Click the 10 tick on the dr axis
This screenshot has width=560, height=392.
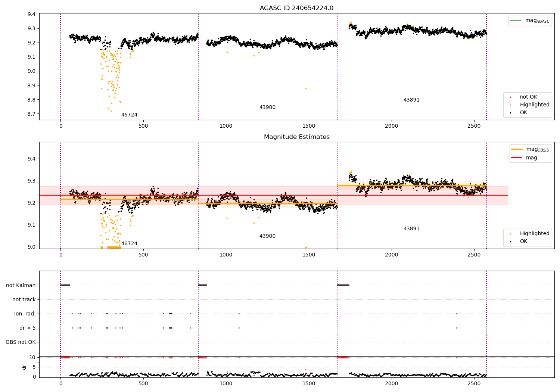(x=32, y=357)
